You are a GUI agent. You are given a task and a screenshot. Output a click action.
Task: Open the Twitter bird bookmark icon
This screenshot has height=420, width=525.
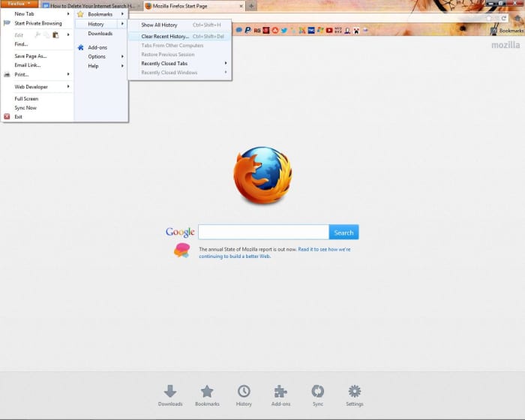pos(284,31)
